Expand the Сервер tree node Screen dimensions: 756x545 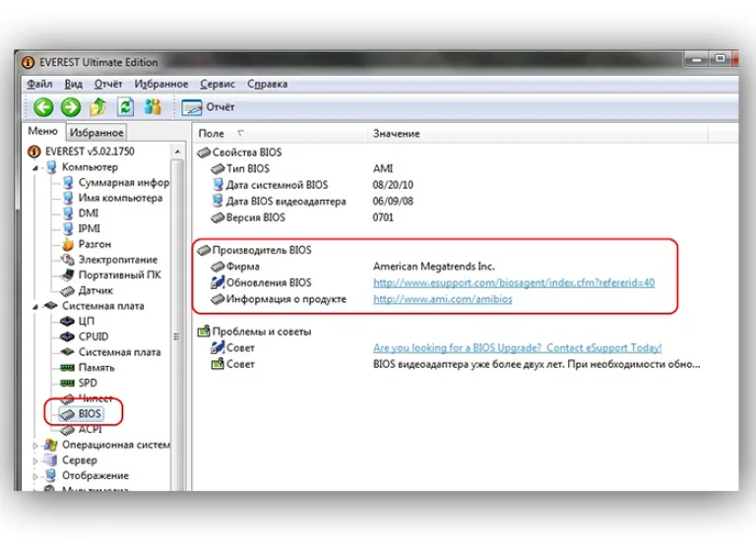(35, 461)
